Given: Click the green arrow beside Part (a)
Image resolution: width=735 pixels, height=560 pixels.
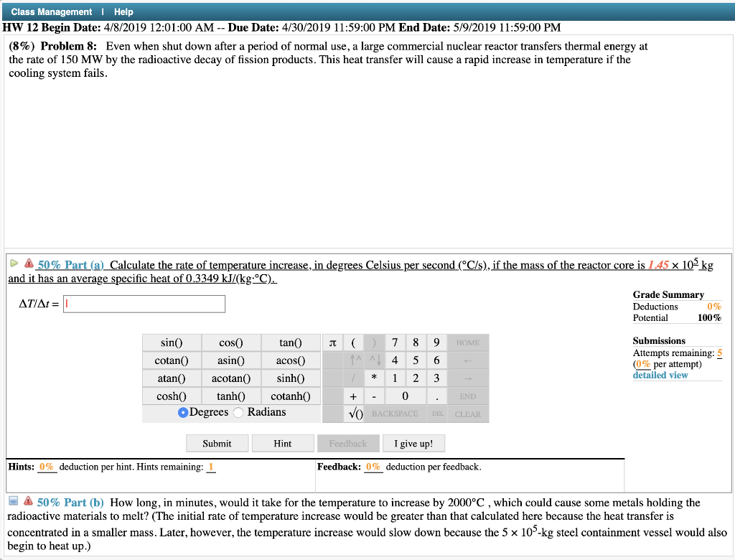Looking at the screenshot, I should pos(12,263).
